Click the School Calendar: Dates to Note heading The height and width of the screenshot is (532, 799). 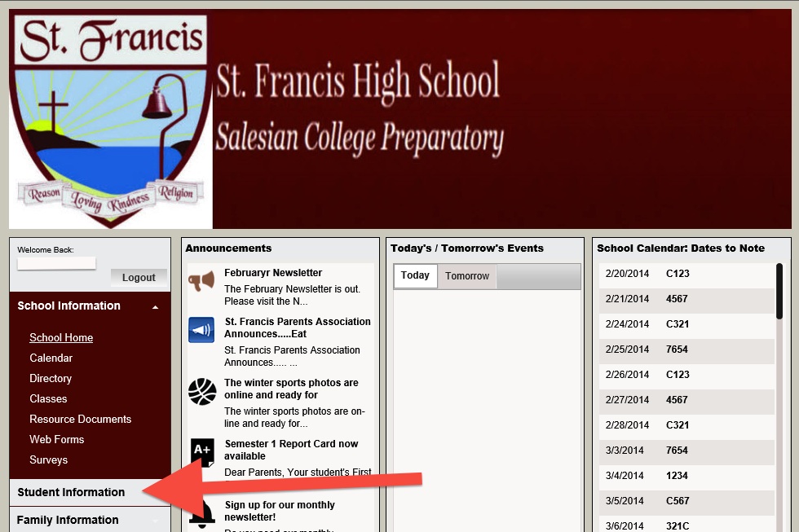(x=681, y=248)
